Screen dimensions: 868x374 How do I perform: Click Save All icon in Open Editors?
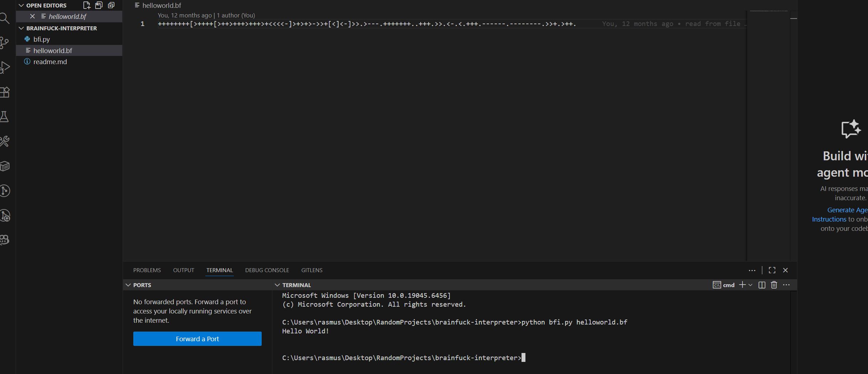click(99, 5)
